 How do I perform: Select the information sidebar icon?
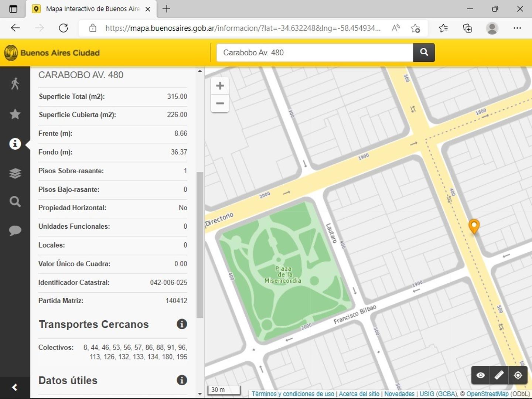coord(15,144)
